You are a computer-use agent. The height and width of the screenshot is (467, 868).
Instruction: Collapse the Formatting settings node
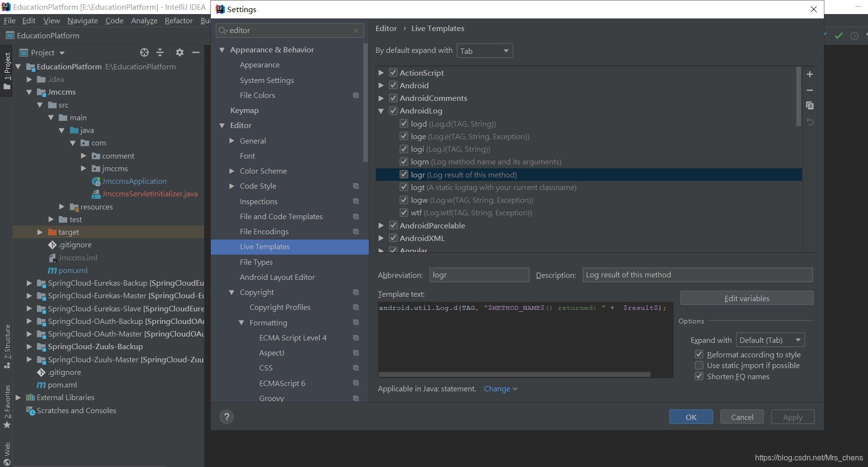[241, 323]
